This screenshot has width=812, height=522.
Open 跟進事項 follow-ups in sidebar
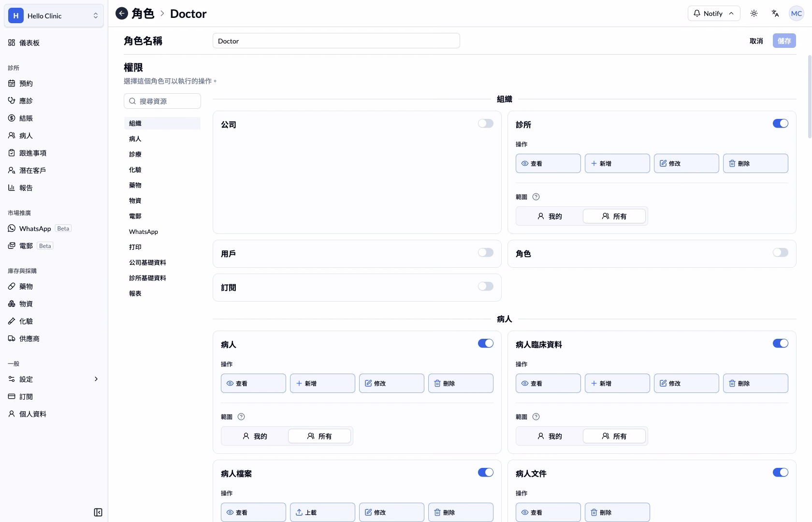pyautogui.click(x=54, y=153)
